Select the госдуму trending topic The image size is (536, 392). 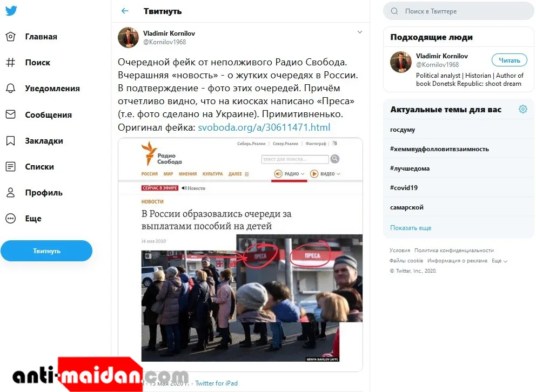click(403, 130)
